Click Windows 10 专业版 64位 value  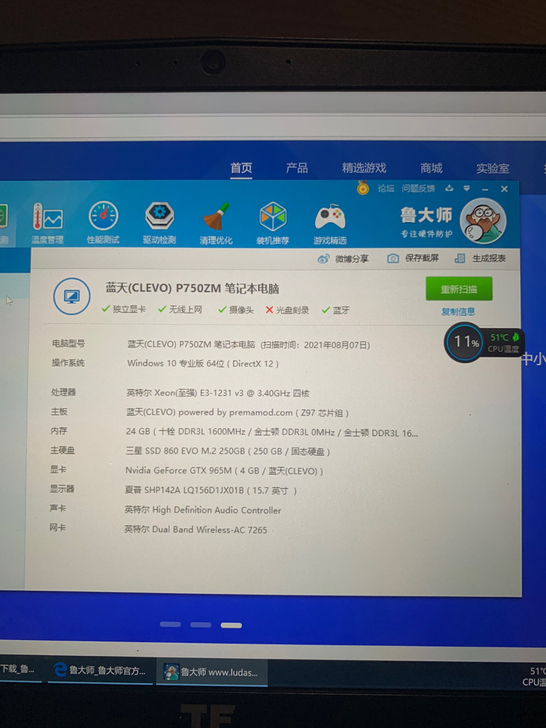click(x=203, y=364)
